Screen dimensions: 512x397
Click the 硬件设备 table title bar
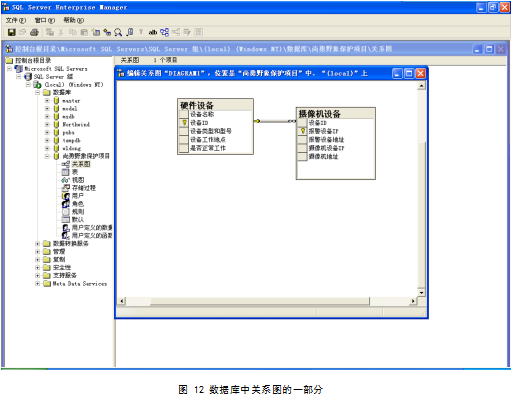[x=215, y=105]
